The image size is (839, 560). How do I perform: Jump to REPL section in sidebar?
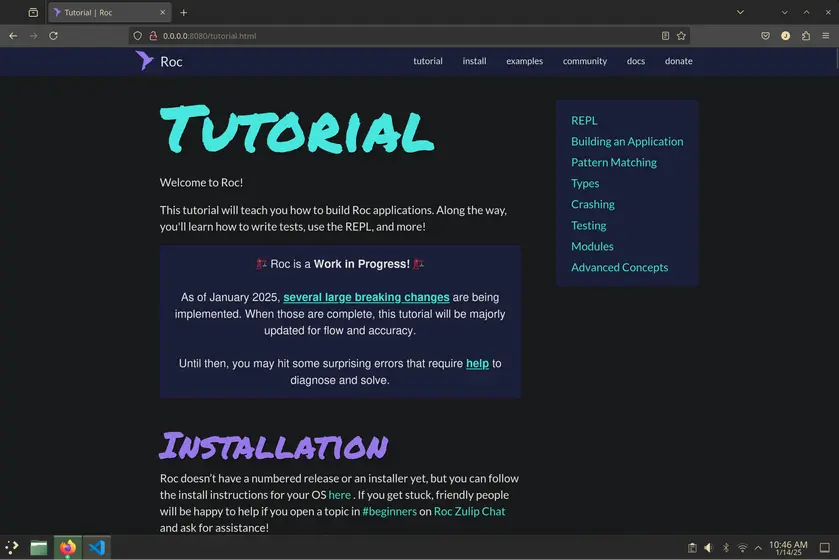click(x=584, y=120)
